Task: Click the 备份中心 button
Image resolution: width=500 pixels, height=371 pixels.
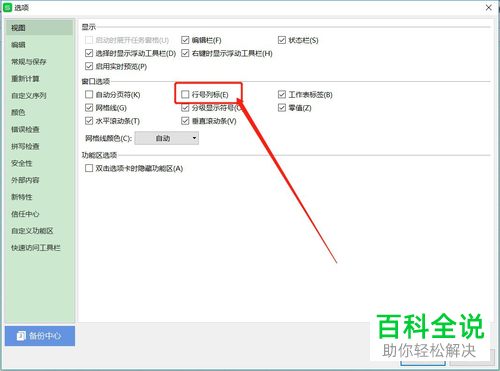Action: click(x=40, y=336)
